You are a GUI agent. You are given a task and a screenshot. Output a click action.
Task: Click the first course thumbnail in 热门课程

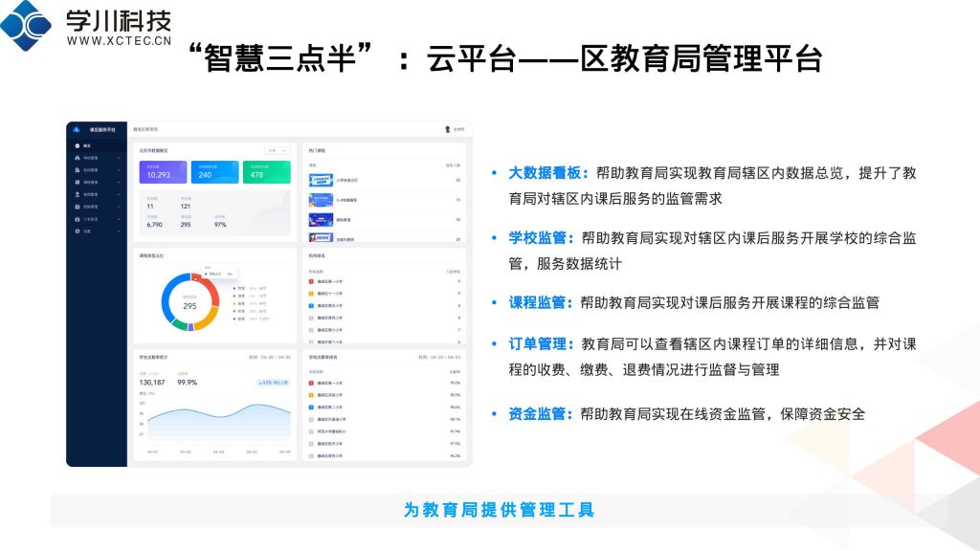(x=320, y=179)
